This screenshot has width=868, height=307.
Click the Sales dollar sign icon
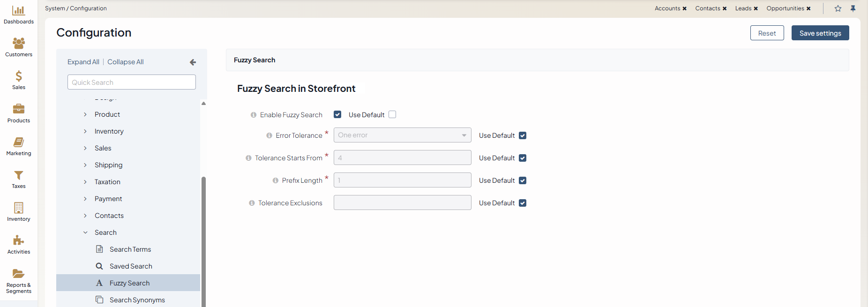[x=19, y=76]
